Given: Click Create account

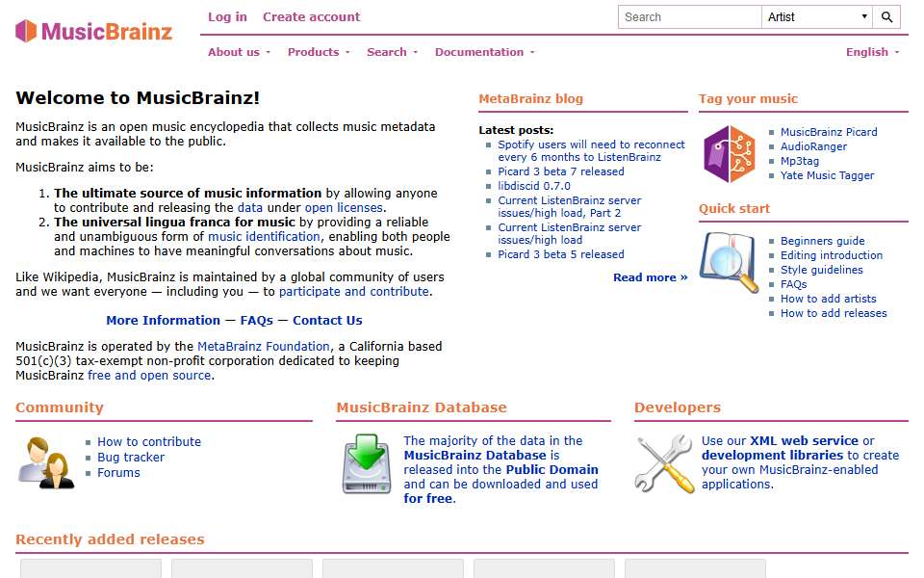Looking at the screenshot, I should [311, 17].
